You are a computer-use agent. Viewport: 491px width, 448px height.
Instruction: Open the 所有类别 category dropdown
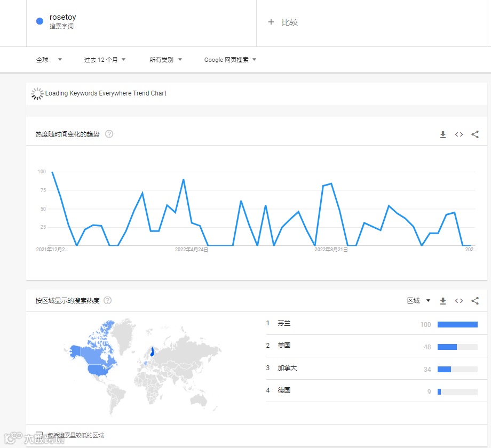pos(165,59)
